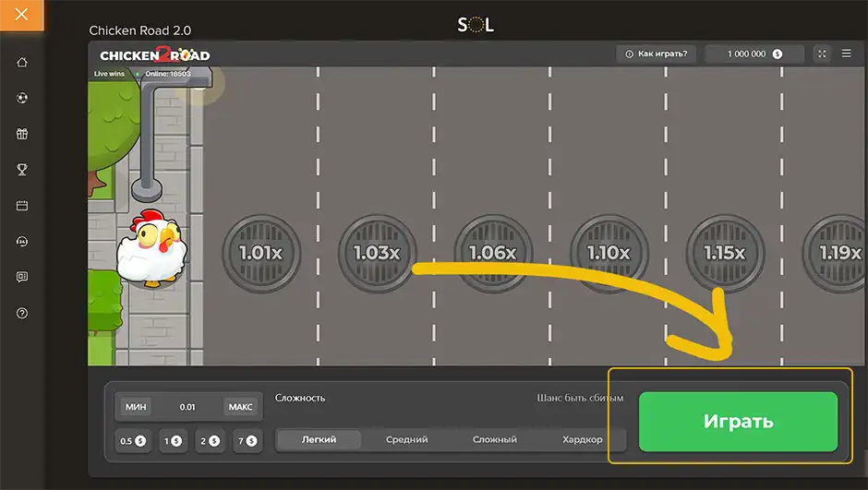Close the game with the orange X button

21,15
